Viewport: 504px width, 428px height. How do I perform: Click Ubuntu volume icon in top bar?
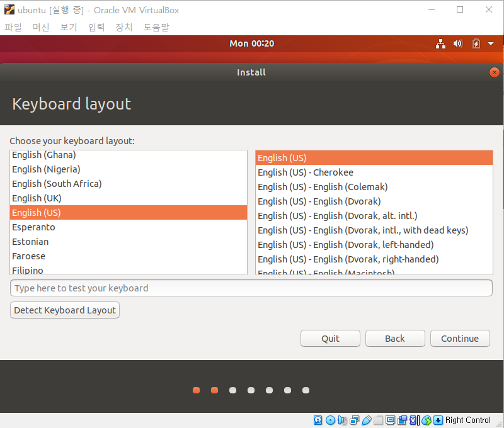point(458,43)
